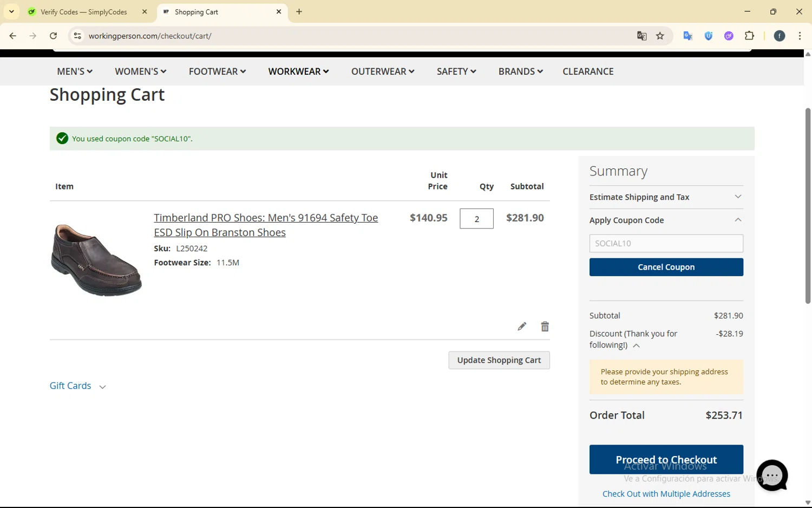Proceed to Checkout

tap(666, 459)
